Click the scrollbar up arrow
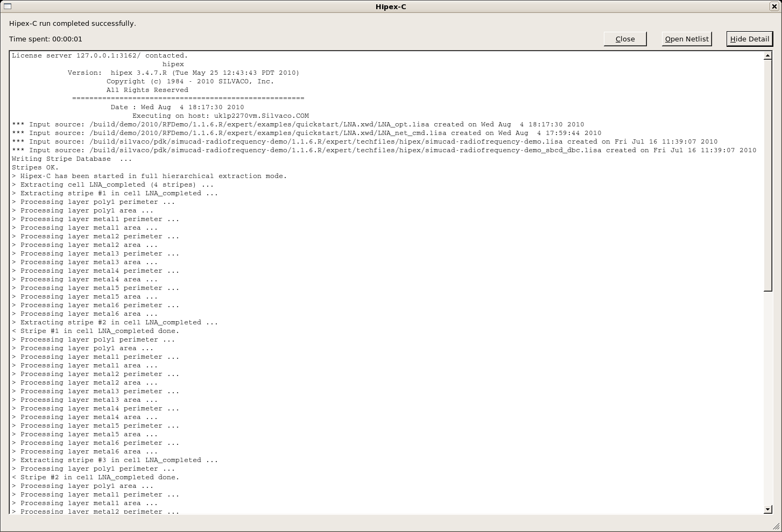 tap(768, 55)
